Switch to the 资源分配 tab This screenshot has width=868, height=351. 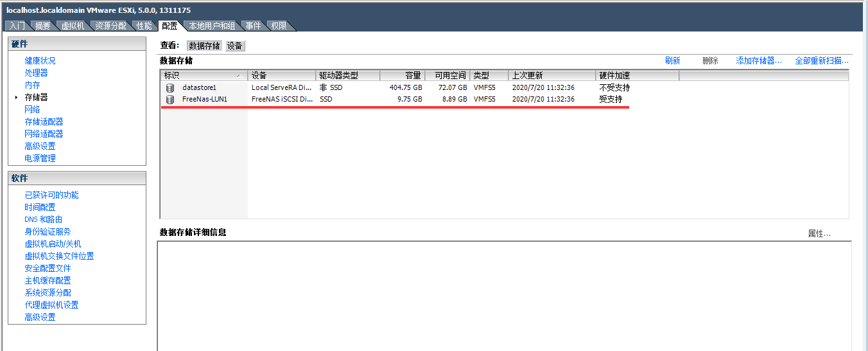click(x=111, y=26)
